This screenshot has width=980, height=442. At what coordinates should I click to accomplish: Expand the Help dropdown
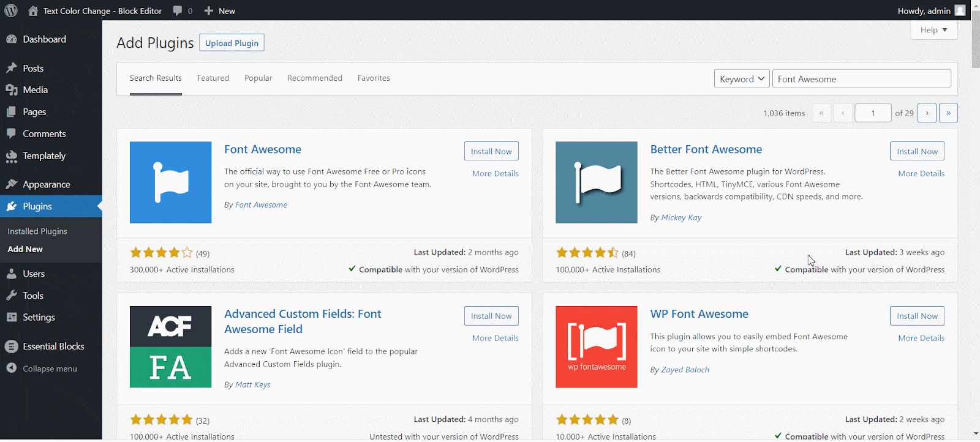point(933,30)
